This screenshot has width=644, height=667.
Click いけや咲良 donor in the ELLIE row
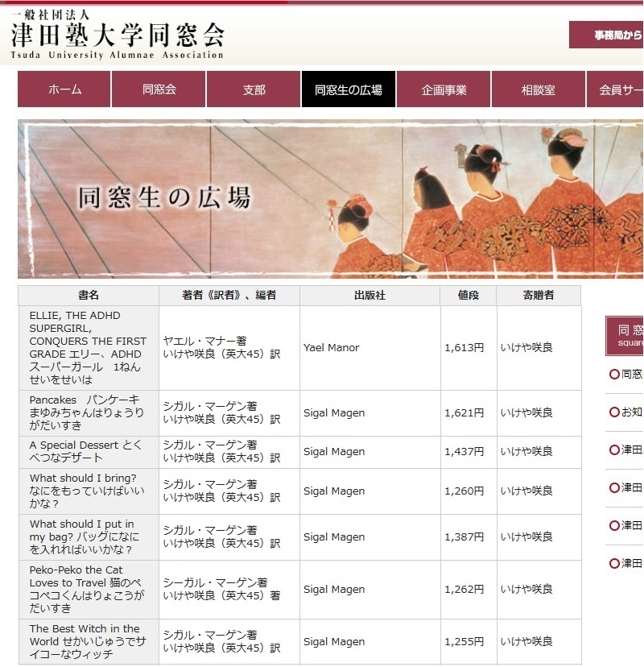point(539,348)
